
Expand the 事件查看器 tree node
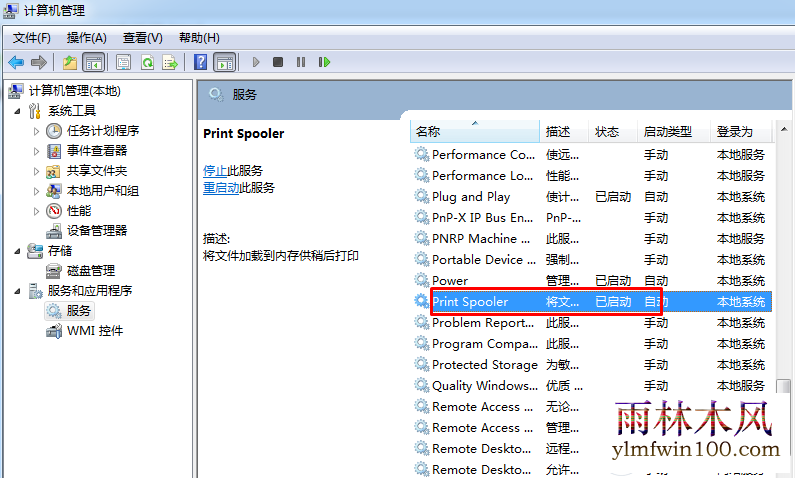point(36,151)
